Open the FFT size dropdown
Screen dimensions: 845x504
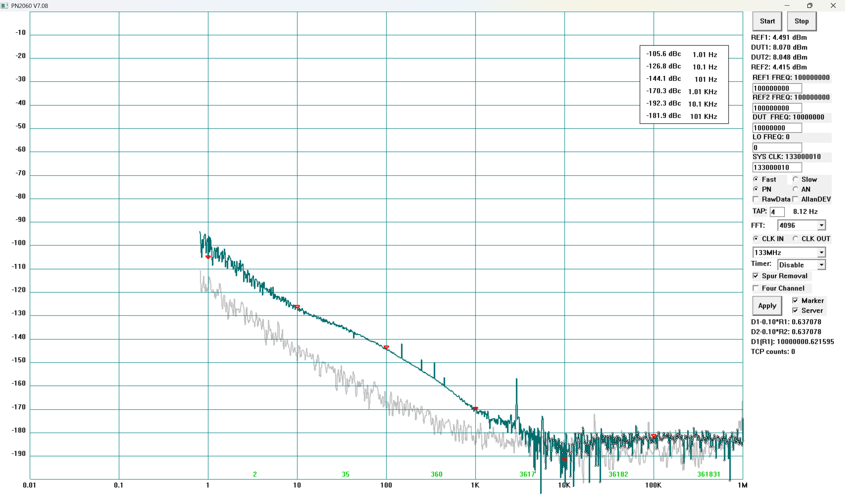point(821,225)
